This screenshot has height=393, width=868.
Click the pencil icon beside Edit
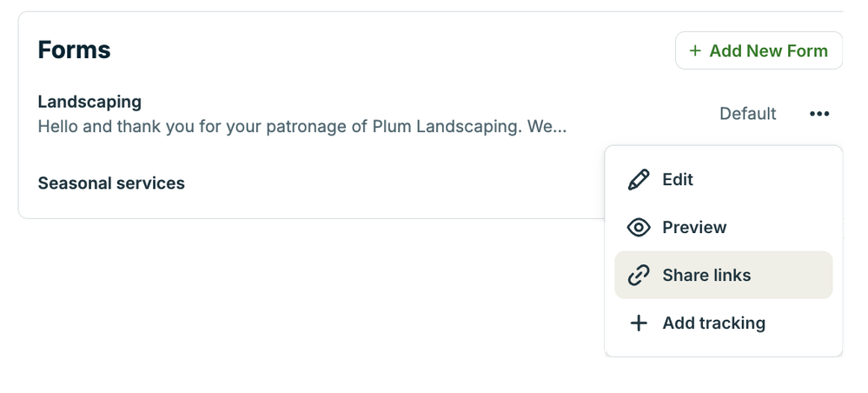[639, 180]
